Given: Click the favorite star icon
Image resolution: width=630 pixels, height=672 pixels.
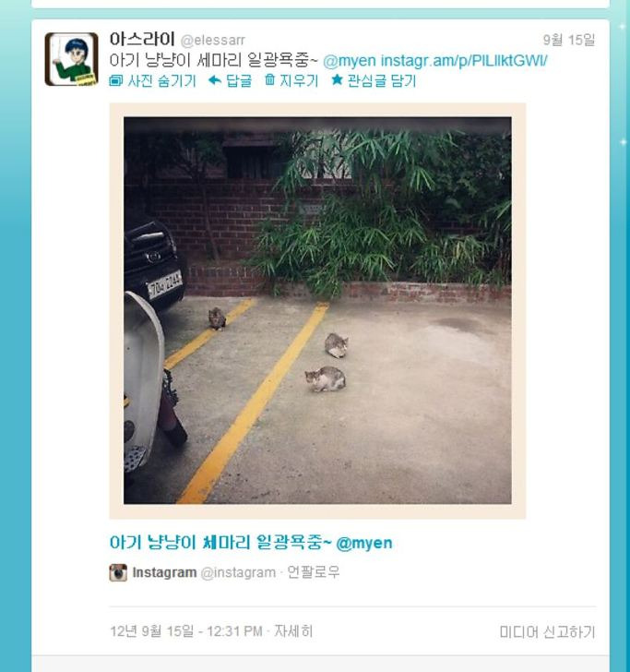Looking at the screenshot, I should (x=337, y=79).
